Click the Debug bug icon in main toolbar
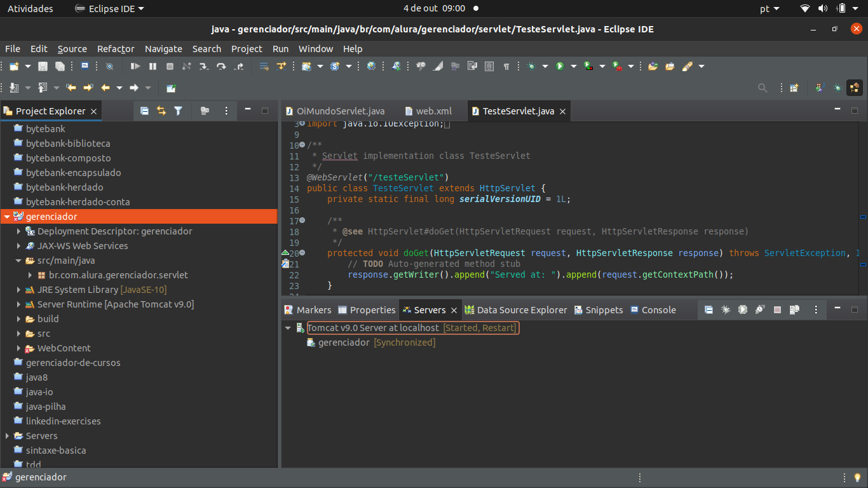 [x=531, y=66]
